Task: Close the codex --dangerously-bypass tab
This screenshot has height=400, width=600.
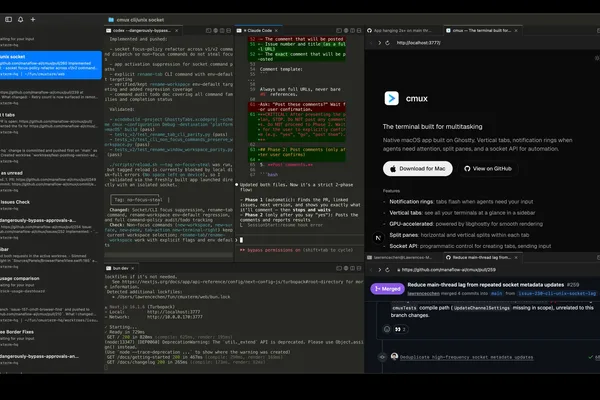Action: click(176, 31)
